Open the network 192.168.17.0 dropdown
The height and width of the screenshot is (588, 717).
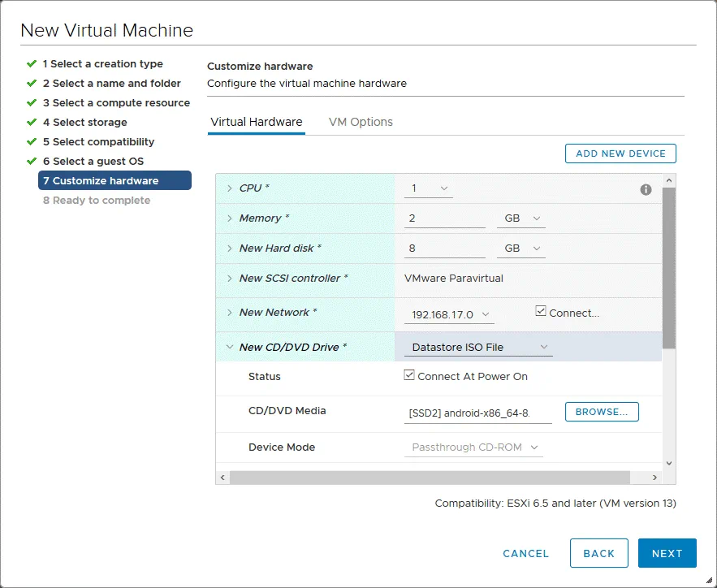pos(449,314)
